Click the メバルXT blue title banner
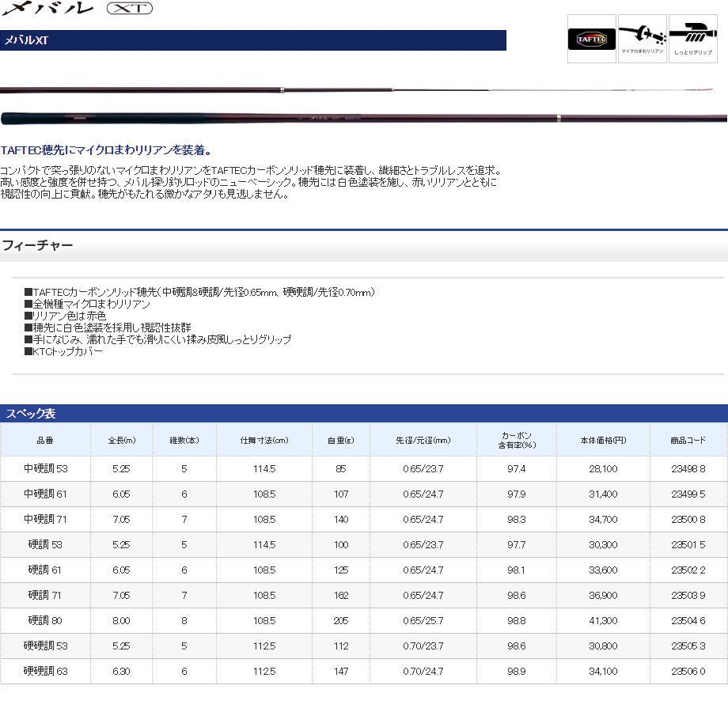 coord(253,40)
